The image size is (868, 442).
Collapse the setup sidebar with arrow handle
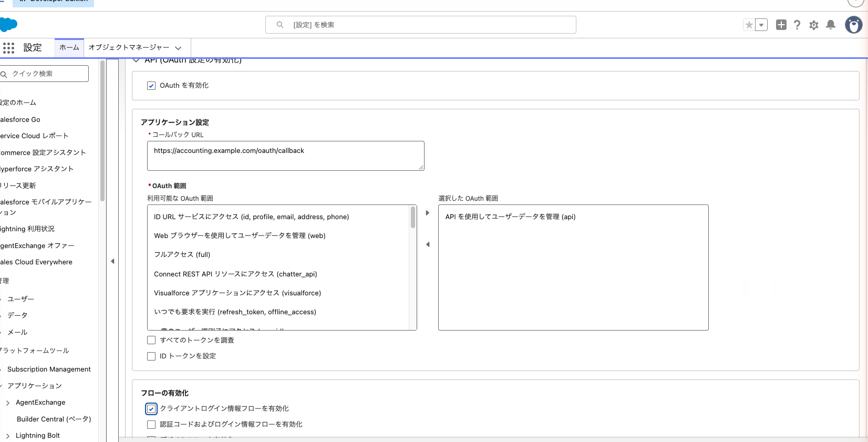[112, 261]
